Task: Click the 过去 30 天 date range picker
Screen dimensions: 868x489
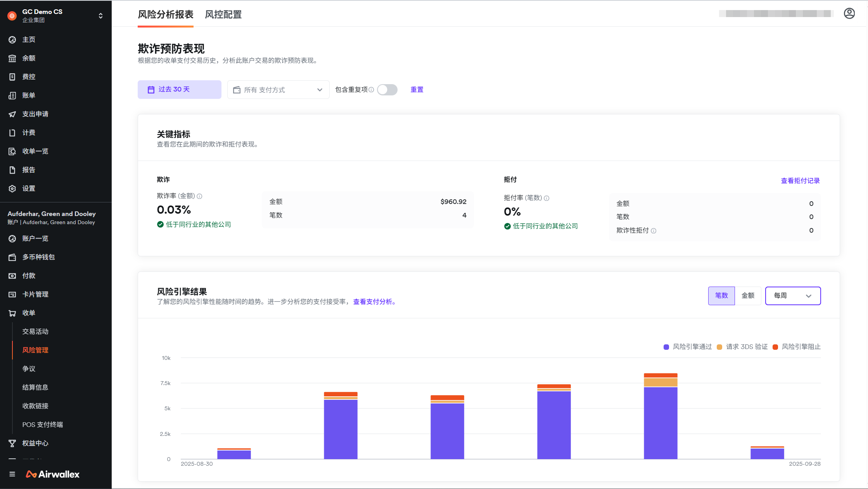Action: pyautogui.click(x=179, y=90)
